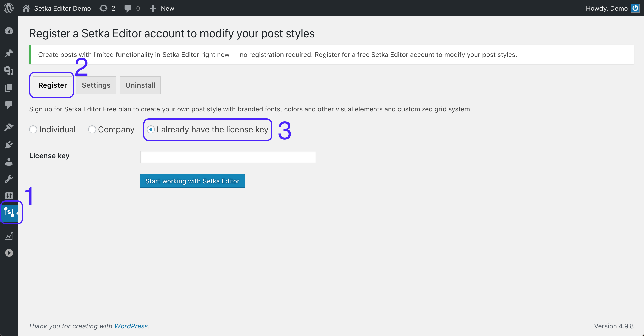Open the comments bubble in the top bar

tap(128, 8)
